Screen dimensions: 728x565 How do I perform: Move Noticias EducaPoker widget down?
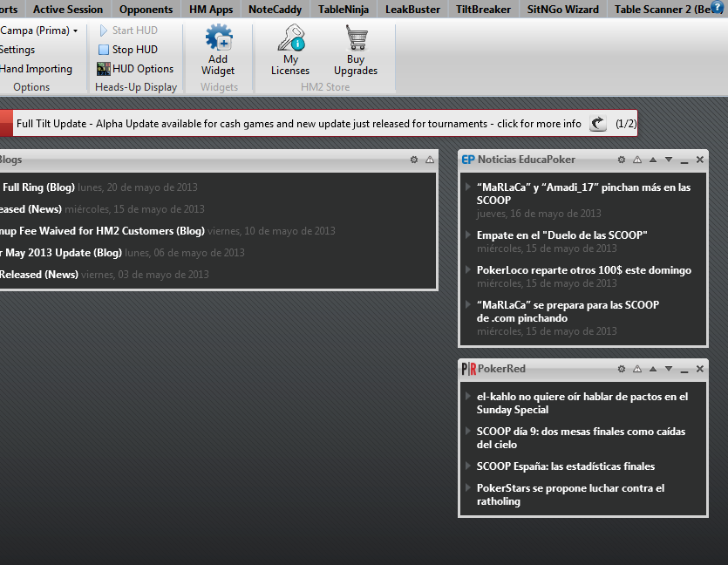(669, 160)
